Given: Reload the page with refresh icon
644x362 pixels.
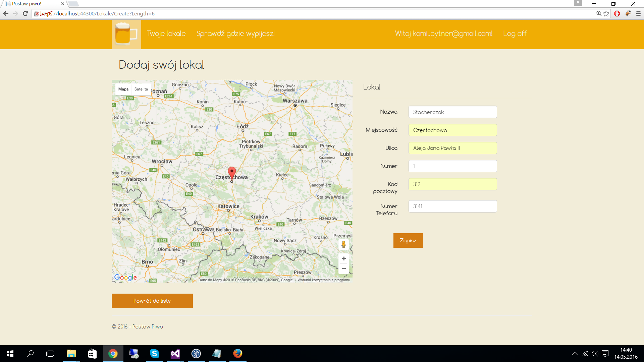Looking at the screenshot, I should coord(25,14).
